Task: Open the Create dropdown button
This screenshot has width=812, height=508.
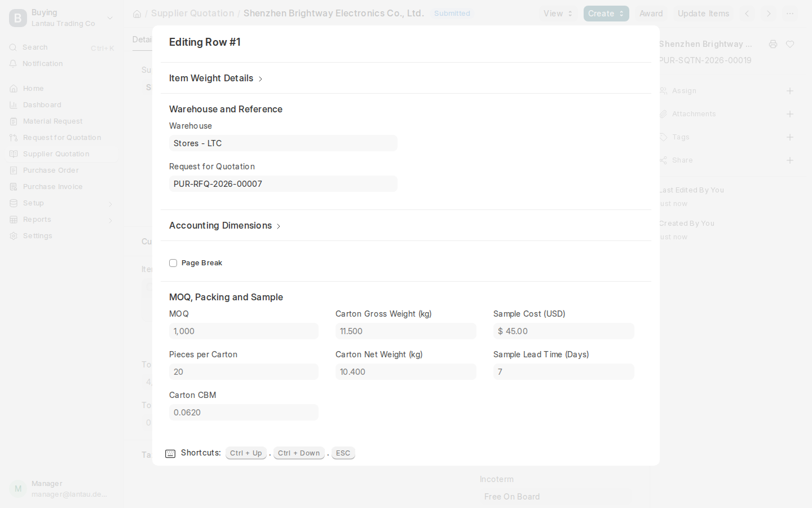Action: 606,14
